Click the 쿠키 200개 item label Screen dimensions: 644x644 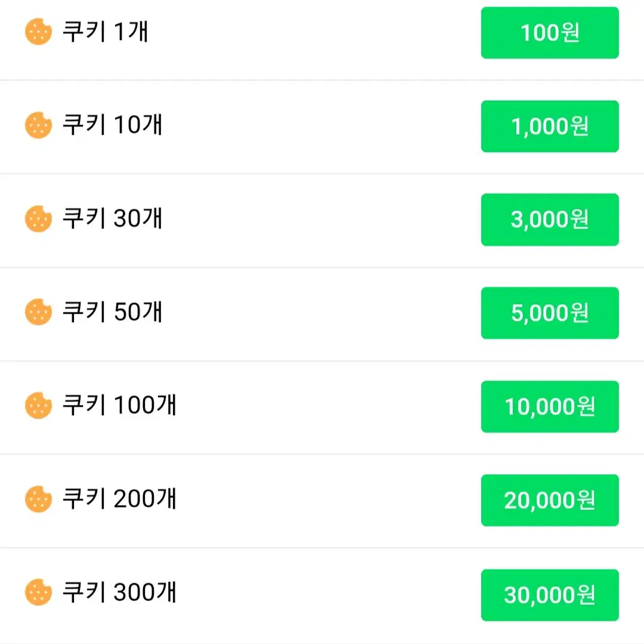click(119, 499)
